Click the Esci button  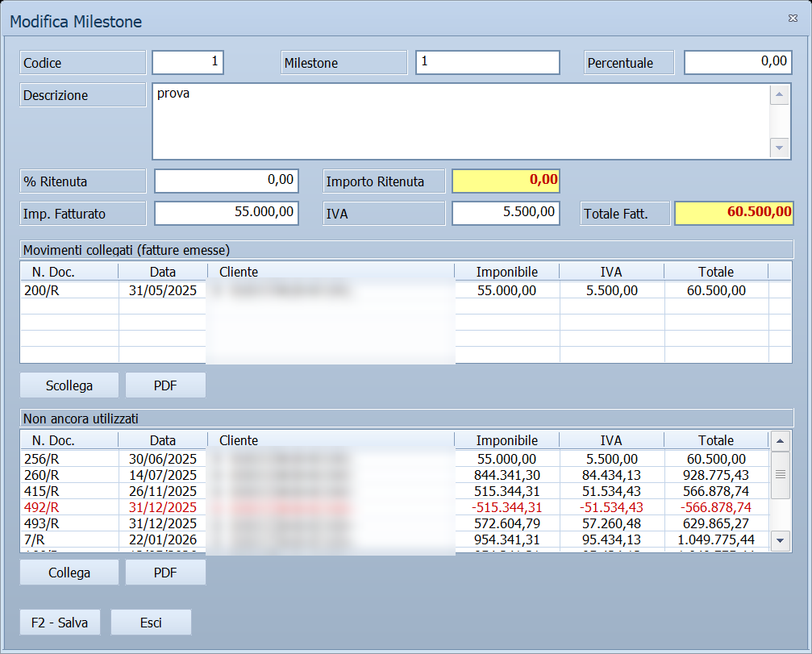[x=151, y=622]
